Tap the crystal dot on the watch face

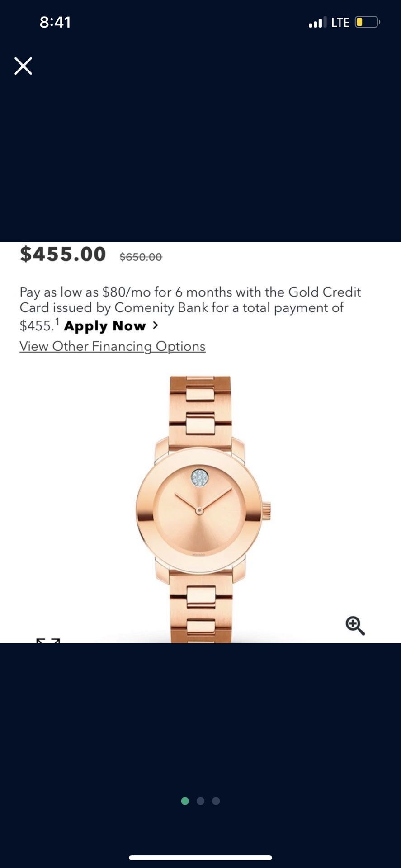tap(199, 477)
